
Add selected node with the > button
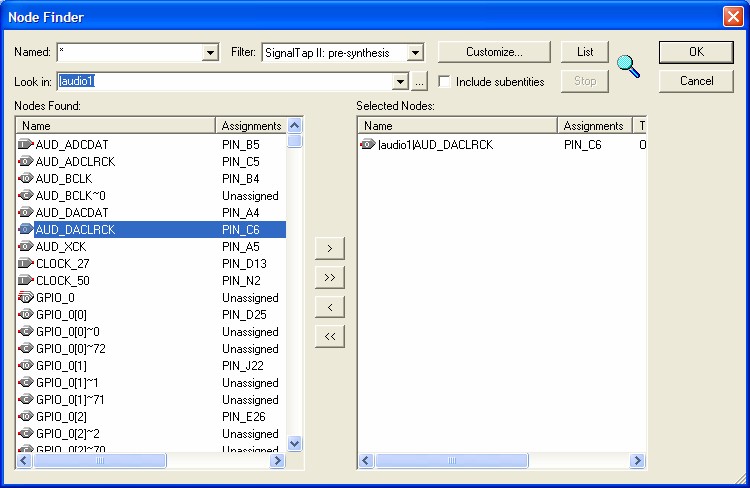330,247
